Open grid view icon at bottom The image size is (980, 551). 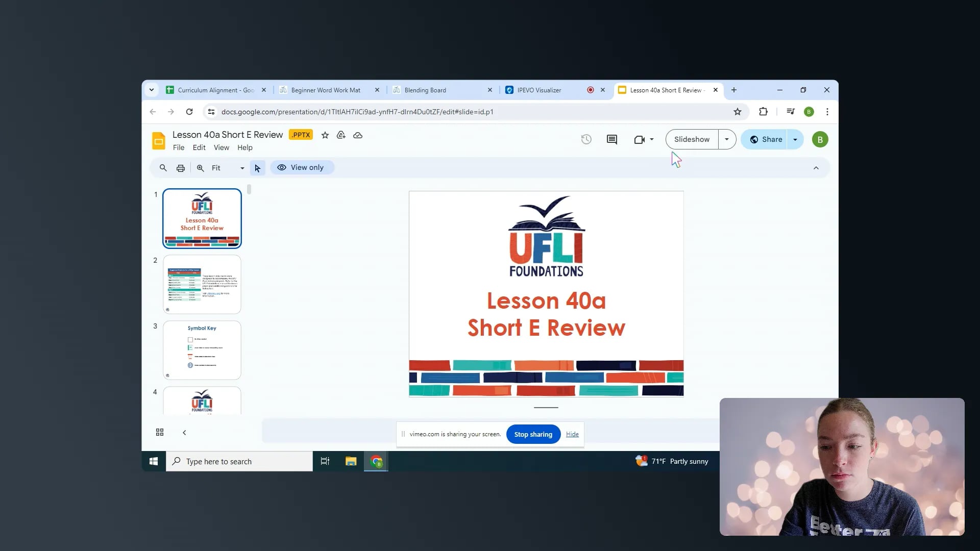[x=159, y=432]
